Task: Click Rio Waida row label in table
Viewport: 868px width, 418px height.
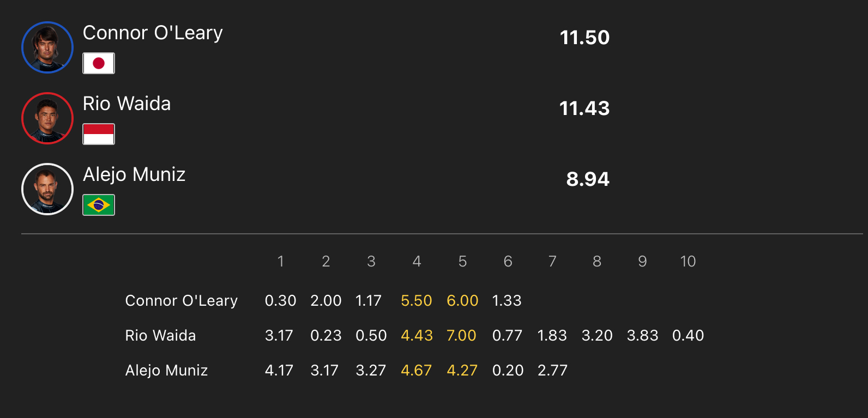Action: point(160,336)
